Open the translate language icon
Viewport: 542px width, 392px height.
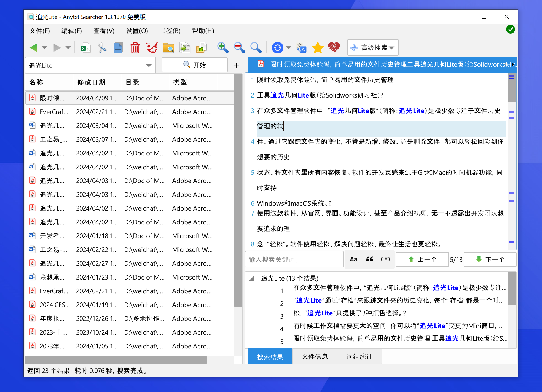[x=301, y=47]
